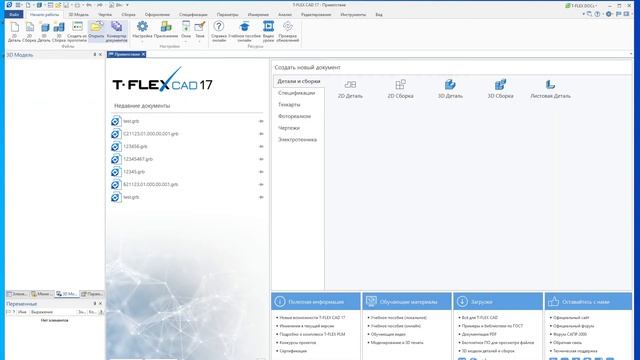Toggle the pin of the 3D Модель panel

click(95, 54)
